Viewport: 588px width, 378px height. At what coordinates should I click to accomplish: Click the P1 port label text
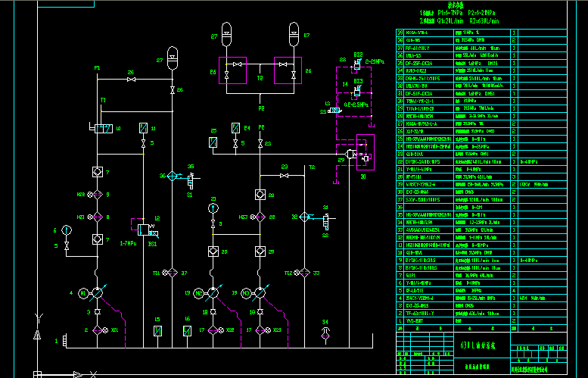tap(97, 68)
